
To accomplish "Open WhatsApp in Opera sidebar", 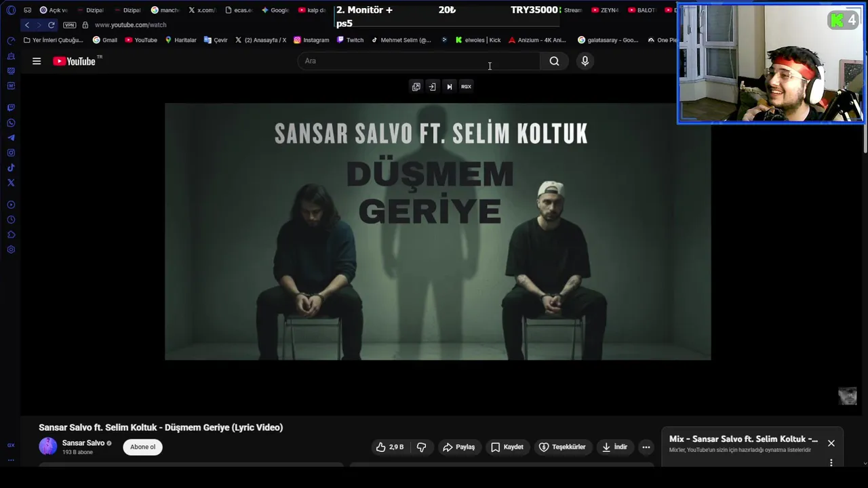I will coord(11,123).
